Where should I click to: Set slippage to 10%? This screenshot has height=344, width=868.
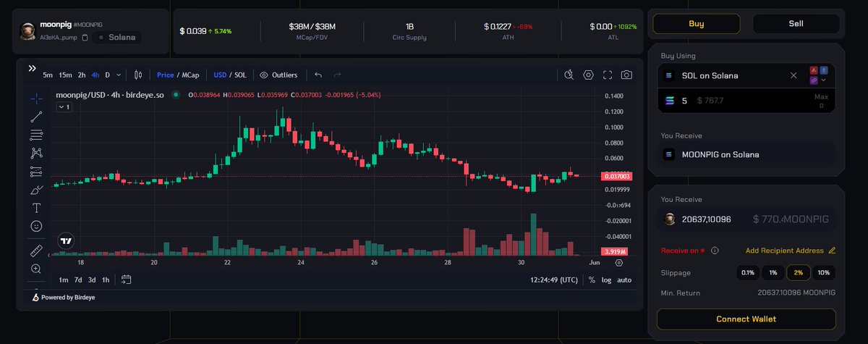(x=823, y=272)
